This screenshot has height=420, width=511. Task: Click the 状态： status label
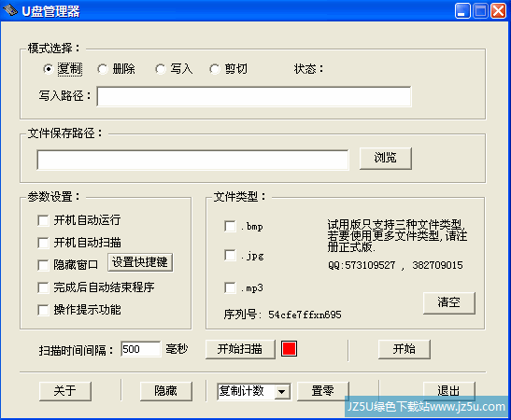pos(308,69)
